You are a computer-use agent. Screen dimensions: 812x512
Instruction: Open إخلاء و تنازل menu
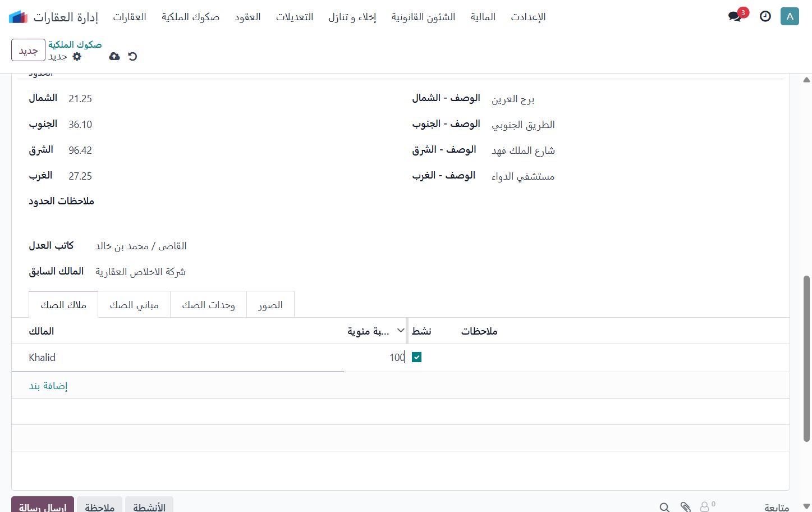(x=352, y=17)
